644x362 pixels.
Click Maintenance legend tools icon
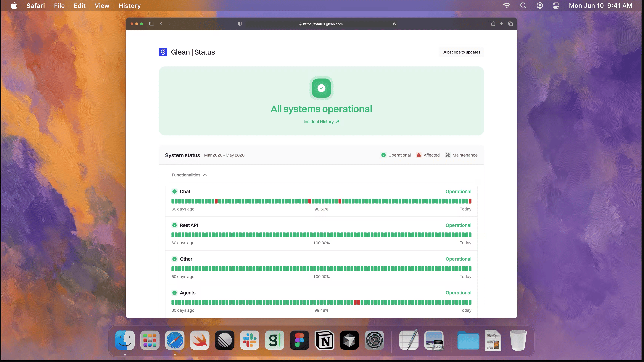(447, 155)
